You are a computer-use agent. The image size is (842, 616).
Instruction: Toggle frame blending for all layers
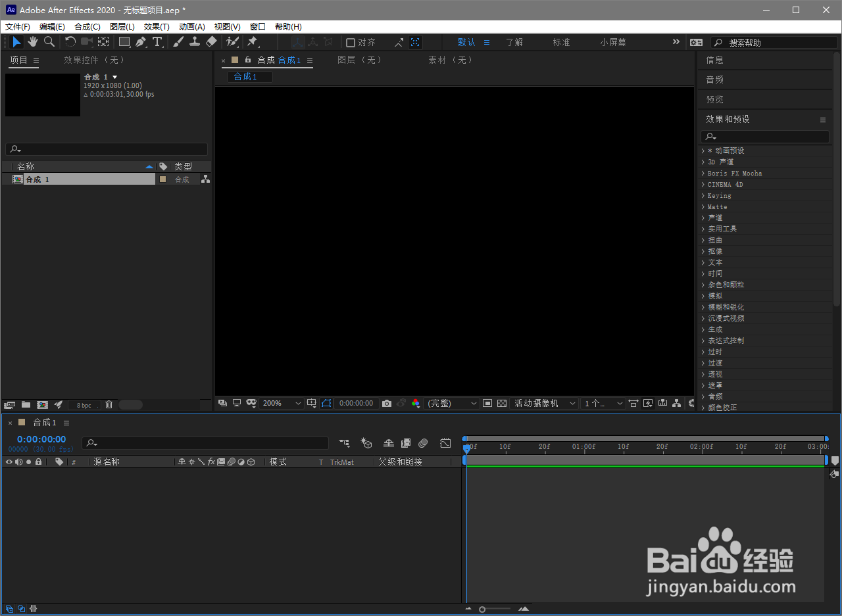tap(406, 444)
